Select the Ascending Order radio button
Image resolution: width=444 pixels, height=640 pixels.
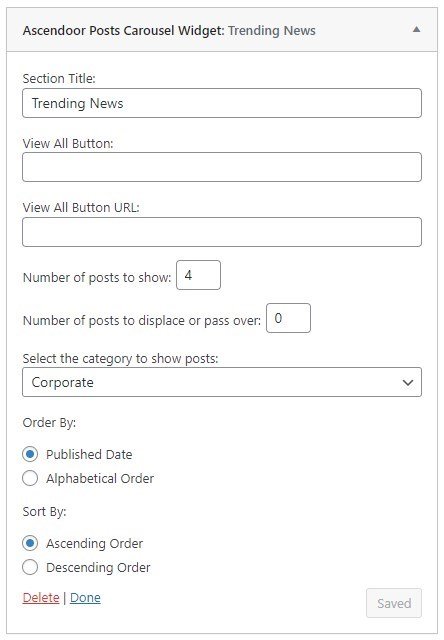(x=30, y=543)
